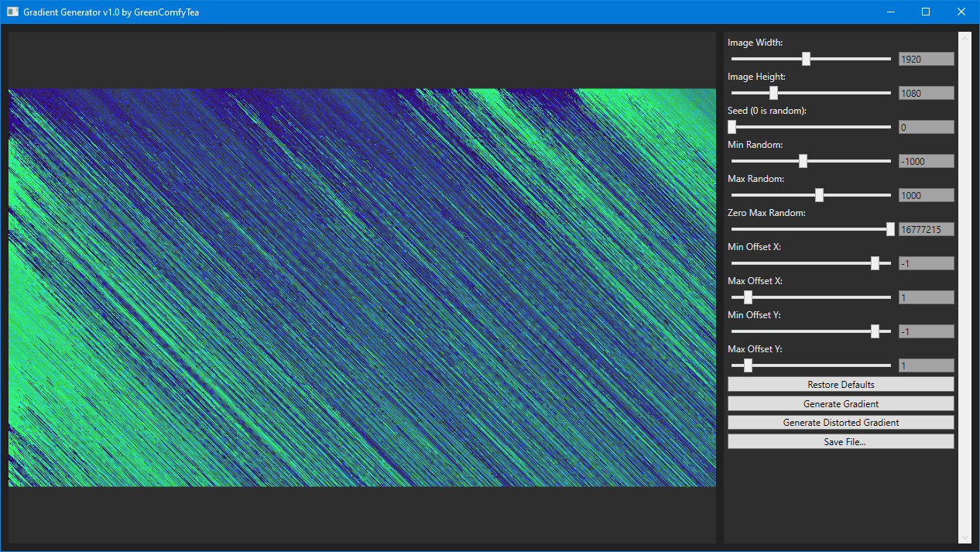
Task: Click the Generate Gradient button
Action: coord(841,403)
